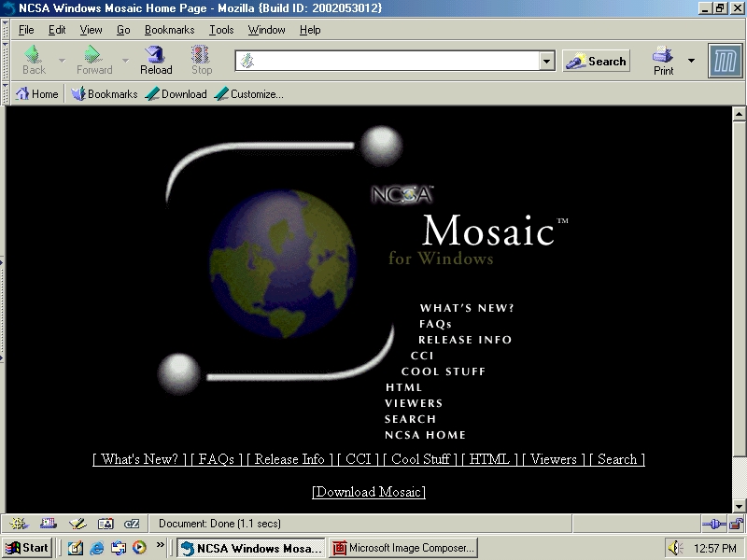Click the security padlock icon in status bar

point(736,525)
